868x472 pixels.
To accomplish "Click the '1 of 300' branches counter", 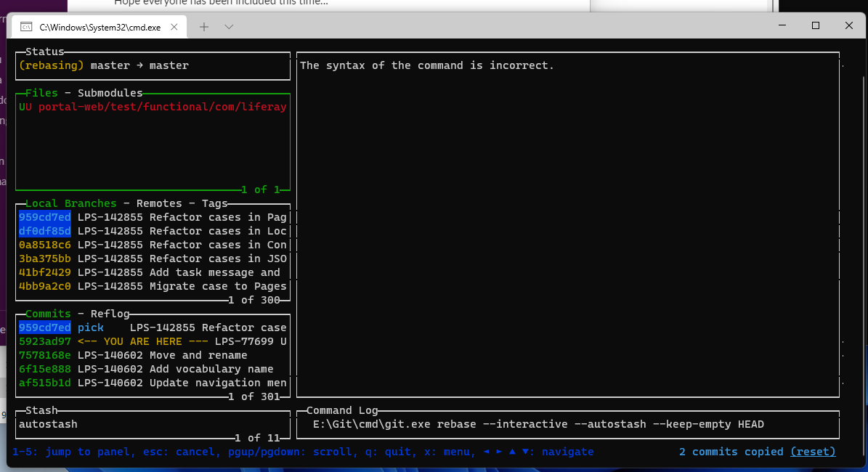I will pyautogui.click(x=254, y=300).
